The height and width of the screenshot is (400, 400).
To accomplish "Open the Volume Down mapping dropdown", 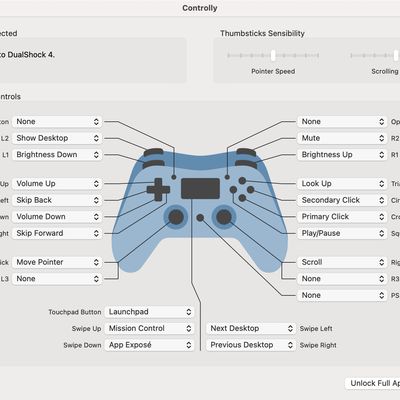I will coord(57,217).
